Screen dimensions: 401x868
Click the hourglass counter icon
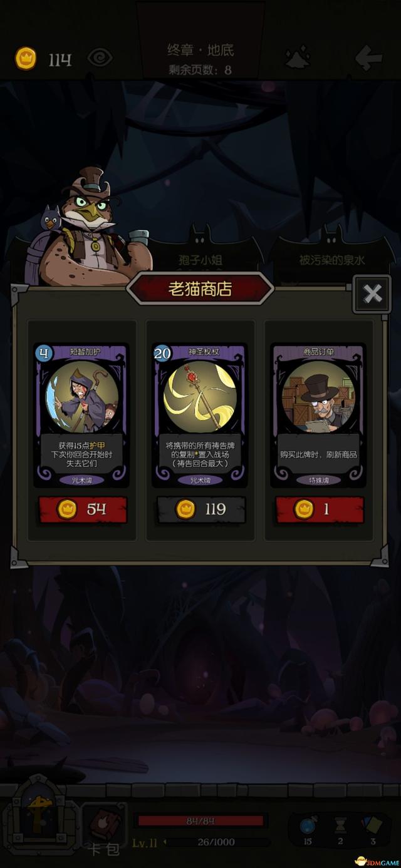click(x=340, y=825)
